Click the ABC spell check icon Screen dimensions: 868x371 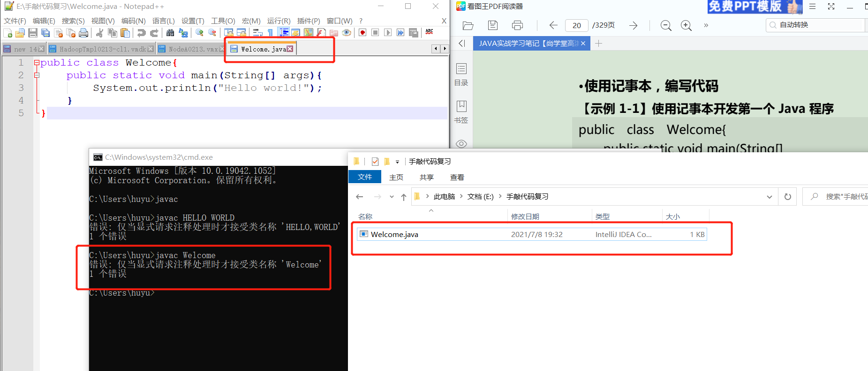point(430,32)
